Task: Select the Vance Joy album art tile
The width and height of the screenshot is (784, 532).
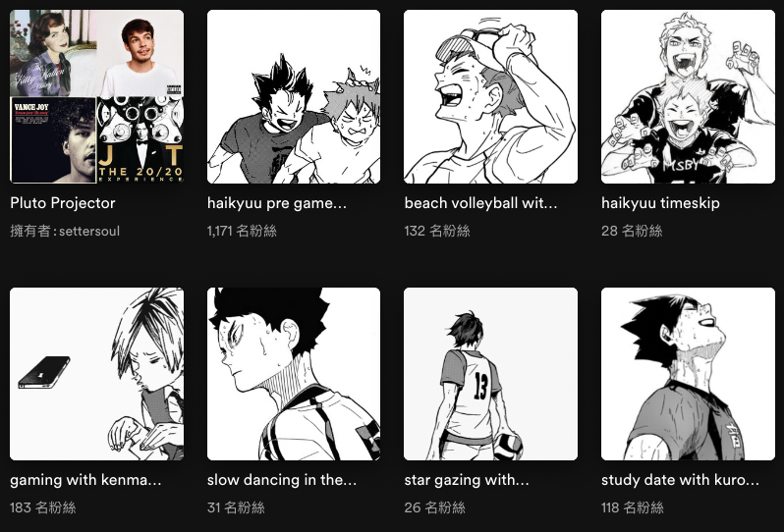Action: [x=53, y=139]
